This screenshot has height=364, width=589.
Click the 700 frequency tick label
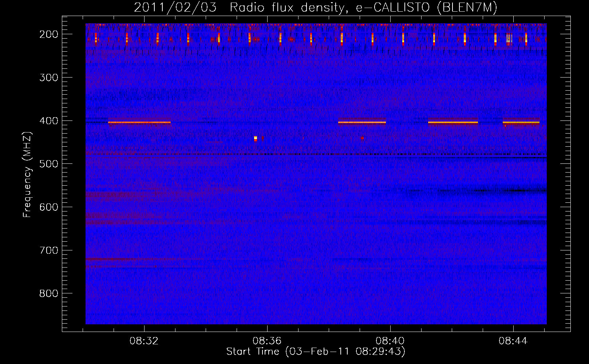point(49,250)
